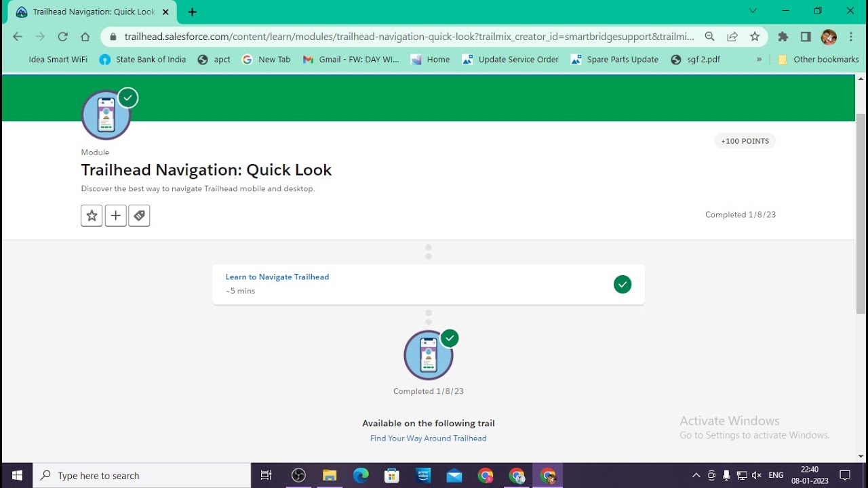Expand the hidden bookmarks chevron
Viewport: 868px width, 488px height.
click(759, 59)
